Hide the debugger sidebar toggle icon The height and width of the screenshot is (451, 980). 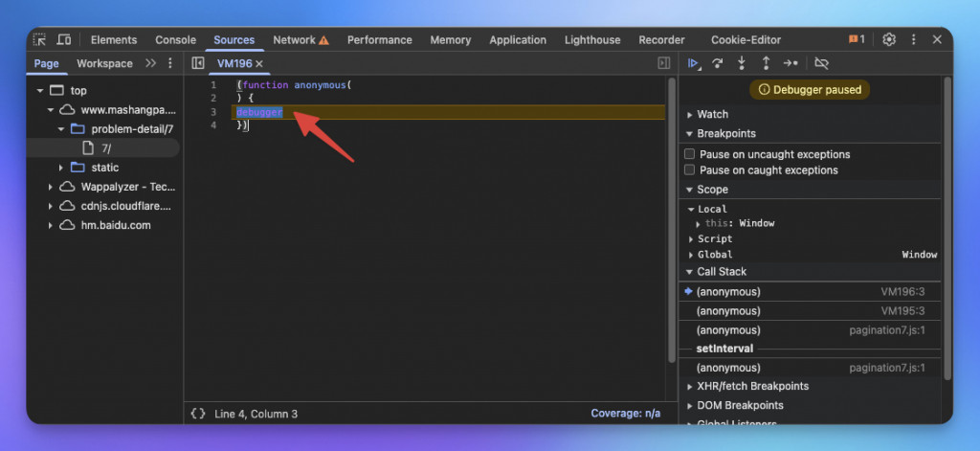(664, 63)
